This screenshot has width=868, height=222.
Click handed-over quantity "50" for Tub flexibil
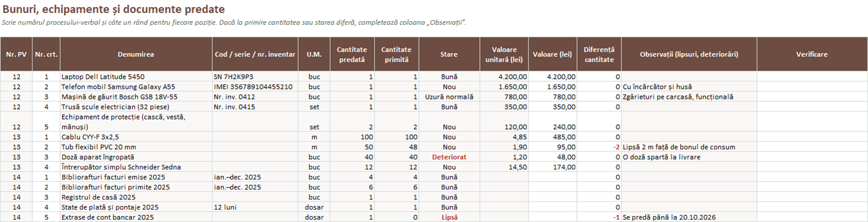pyautogui.click(x=352, y=147)
